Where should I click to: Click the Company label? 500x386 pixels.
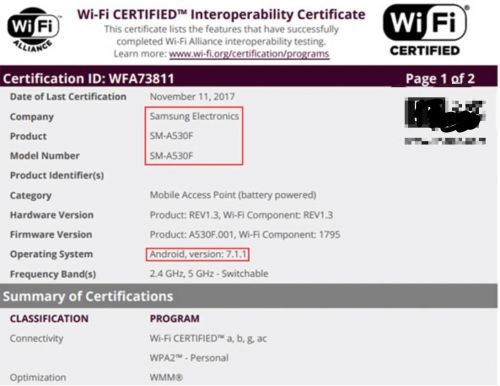coord(32,117)
